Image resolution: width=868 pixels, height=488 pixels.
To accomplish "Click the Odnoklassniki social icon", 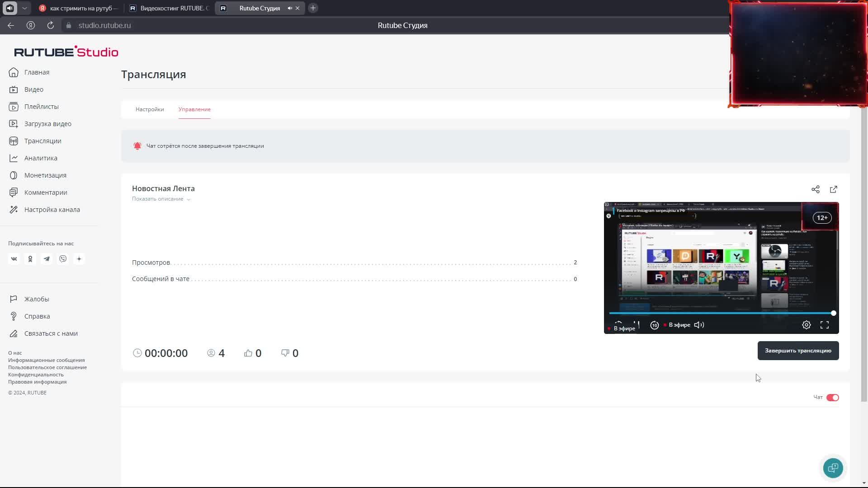I will 30,259.
